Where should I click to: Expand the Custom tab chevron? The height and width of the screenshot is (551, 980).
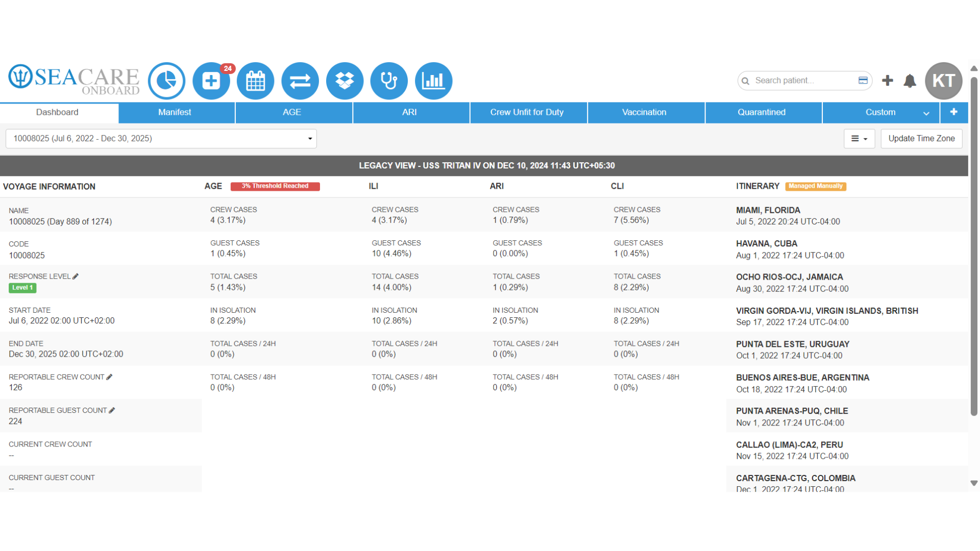(x=926, y=113)
